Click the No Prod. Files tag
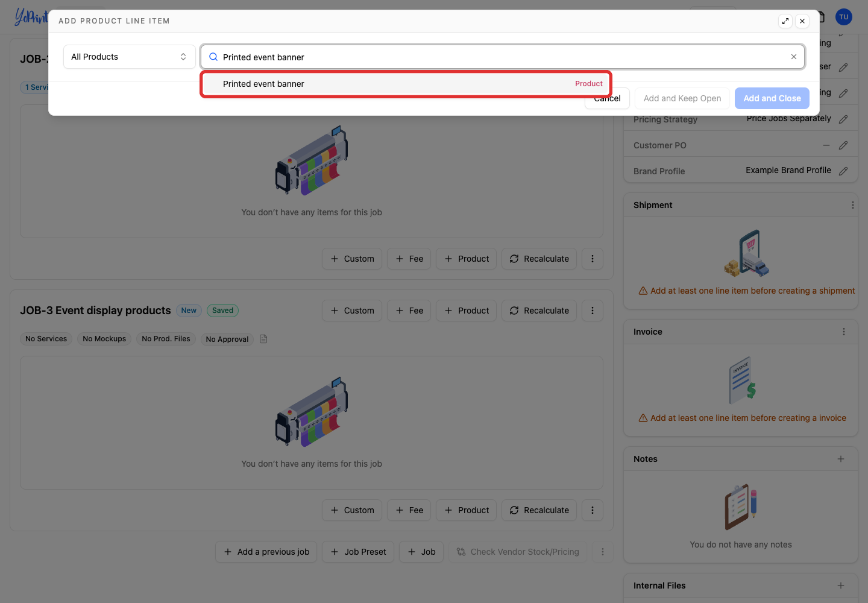The height and width of the screenshot is (603, 868). (x=166, y=339)
